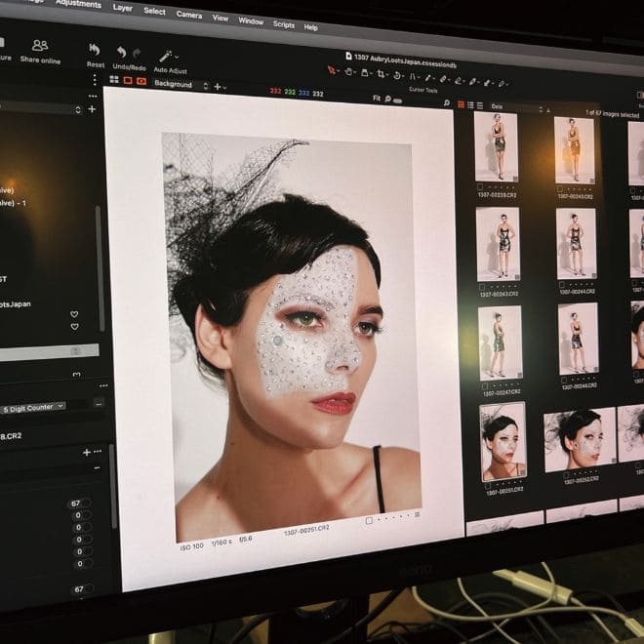The image size is (644, 644).
Task: Select the eyedropper picker cursor tool
Action: pyautogui.click(x=428, y=77)
